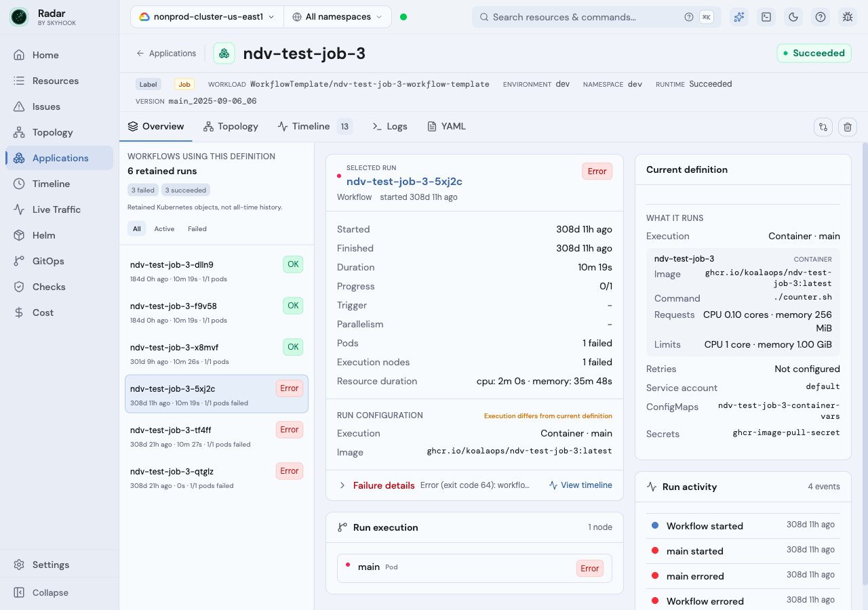Select run ndv-test-job-3-tf4ff

tap(216, 436)
